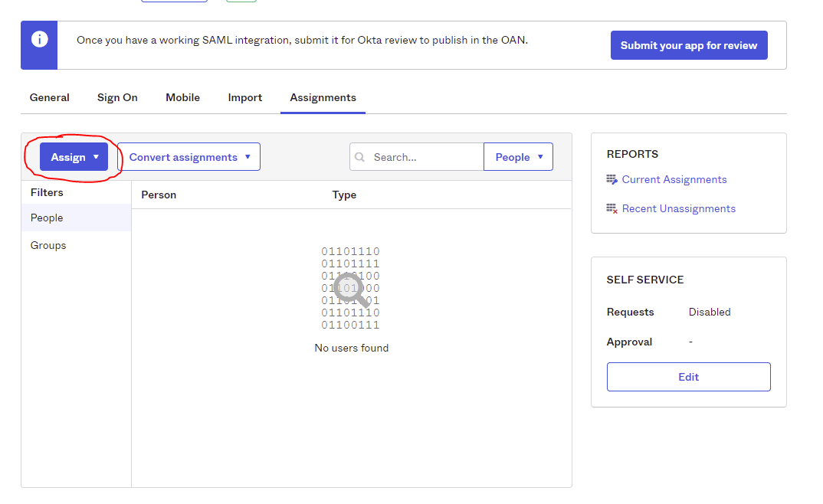
Task: Click the Person column header
Action: click(x=159, y=195)
